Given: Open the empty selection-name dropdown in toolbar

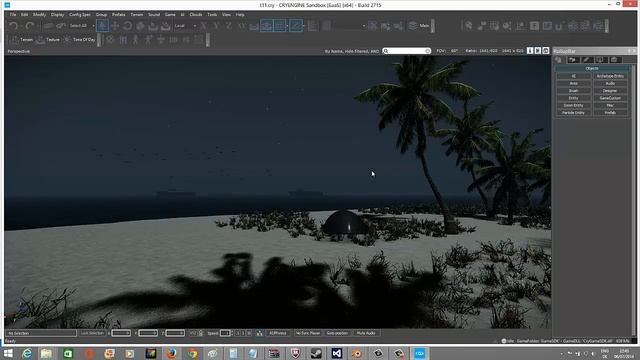Looking at the screenshot, I should tap(349, 26).
